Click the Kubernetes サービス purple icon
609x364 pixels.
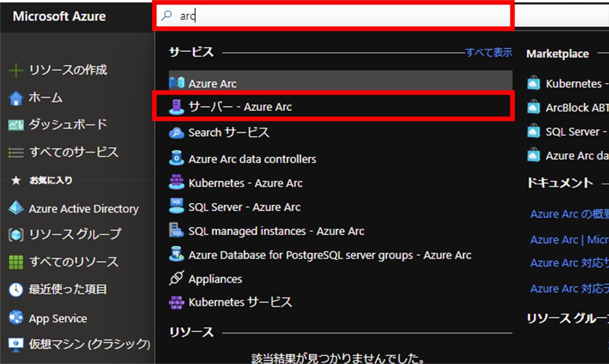pyautogui.click(x=177, y=303)
